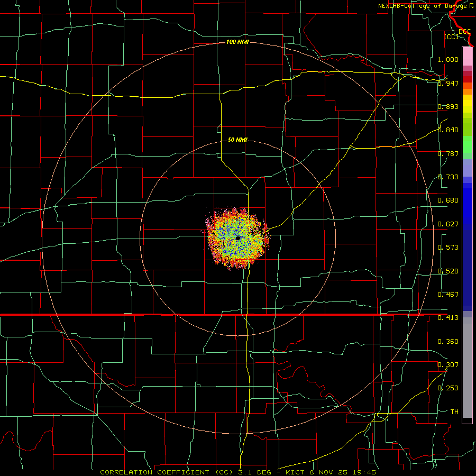Click the 0.840 color scale value

(448, 130)
